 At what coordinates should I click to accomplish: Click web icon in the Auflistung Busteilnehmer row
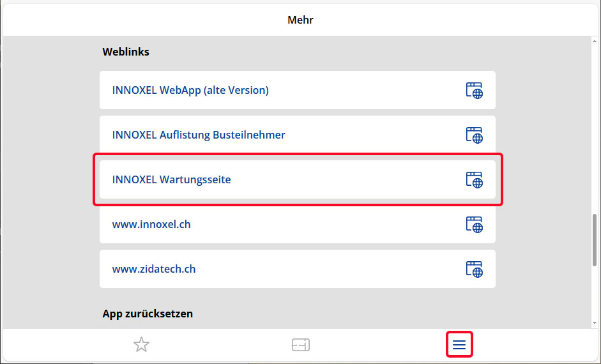point(474,135)
